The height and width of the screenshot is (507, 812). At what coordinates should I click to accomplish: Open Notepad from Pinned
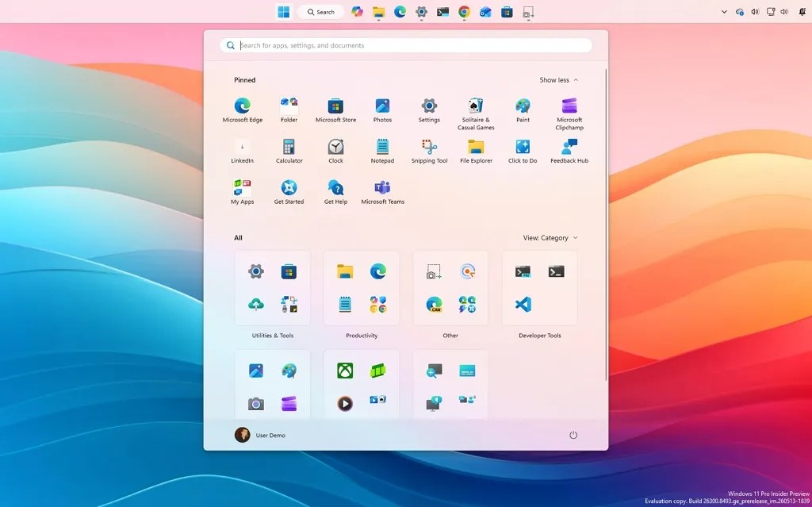382,152
